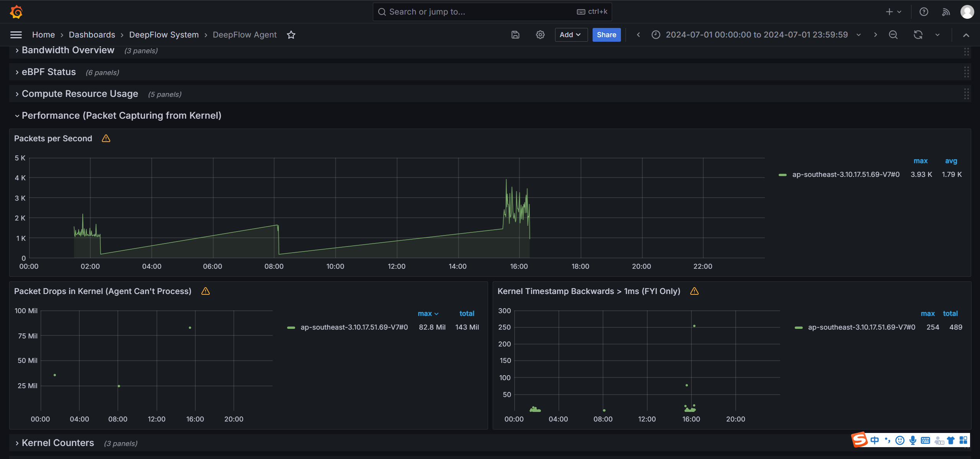This screenshot has height=459, width=980.
Task: Open dashboard settings gear
Action: coord(540,35)
